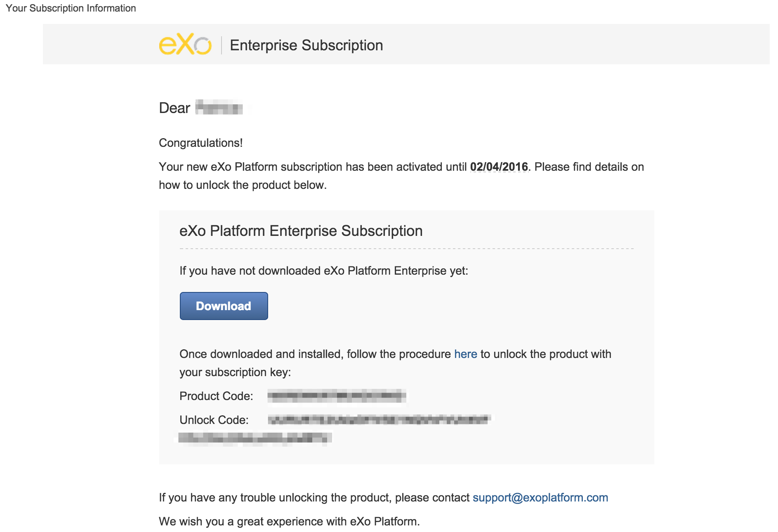778x532 pixels.
Task: Open the 'here' procedure link
Action: click(465, 354)
